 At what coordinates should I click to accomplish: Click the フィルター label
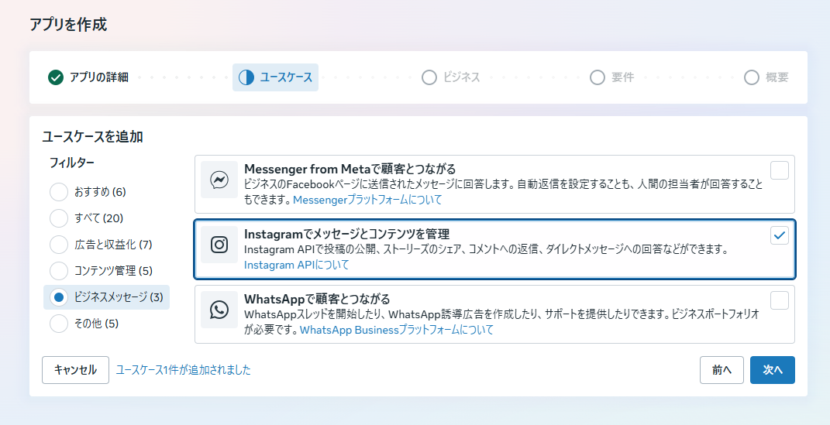(72, 163)
